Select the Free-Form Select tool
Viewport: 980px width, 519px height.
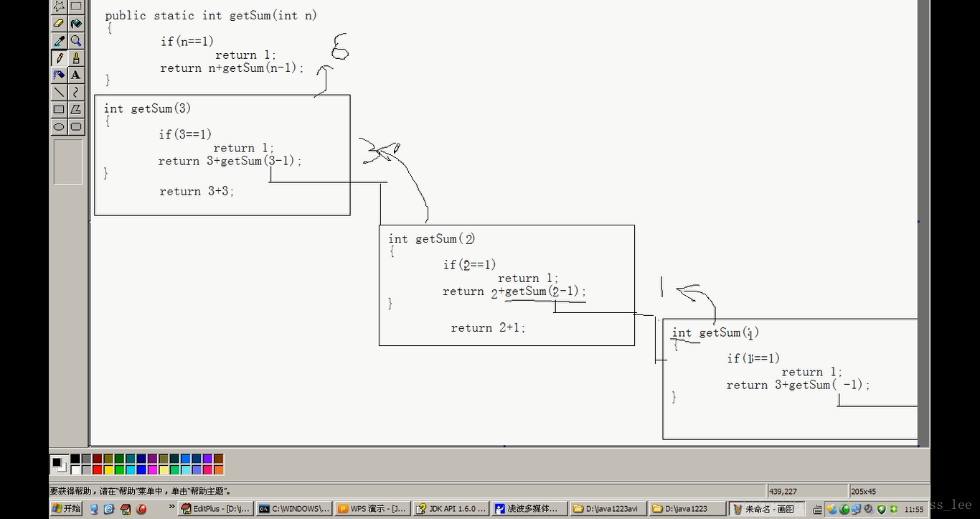click(59, 6)
